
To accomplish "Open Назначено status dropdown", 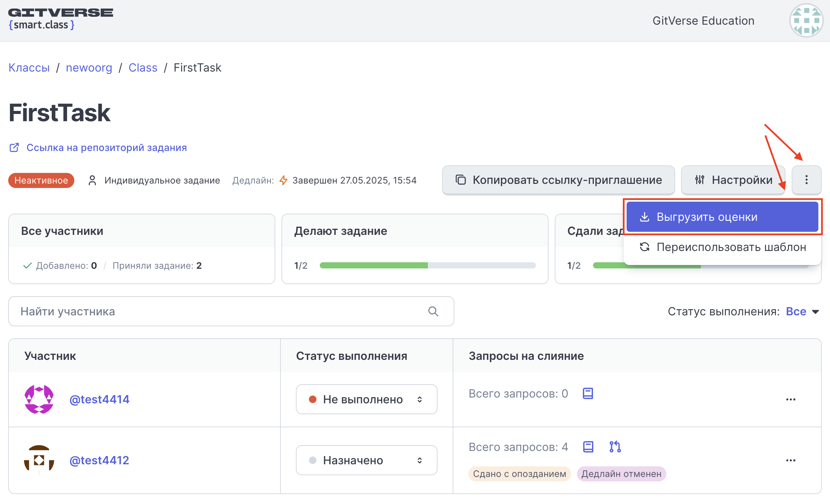I will (x=366, y=460).
